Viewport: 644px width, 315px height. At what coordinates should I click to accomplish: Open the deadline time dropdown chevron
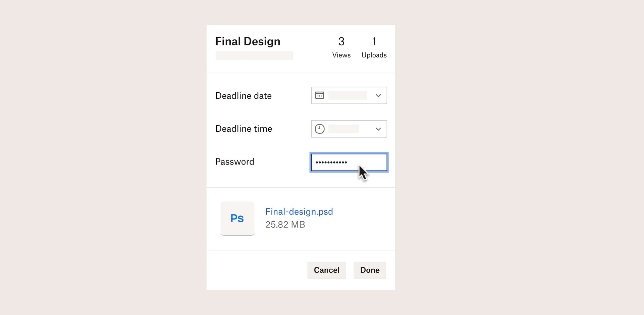click(378, 129)
